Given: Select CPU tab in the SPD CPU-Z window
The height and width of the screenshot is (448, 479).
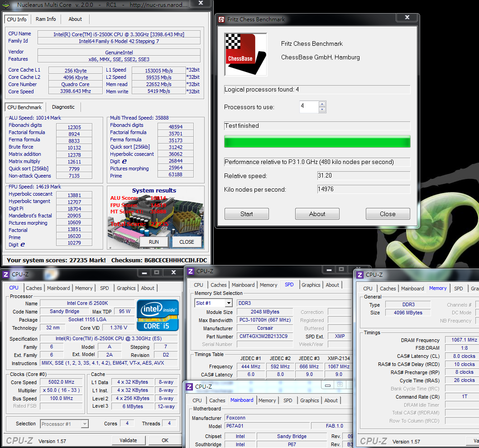Looking at the screenshot, I should [199, 285].
